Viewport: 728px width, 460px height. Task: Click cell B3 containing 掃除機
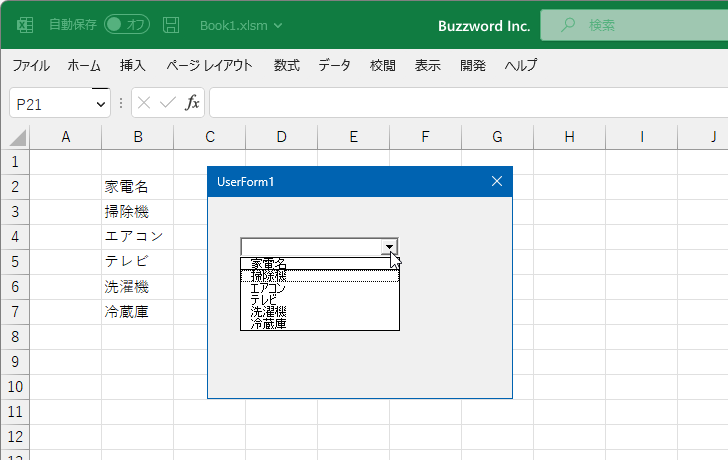click(x=137, y=212)
